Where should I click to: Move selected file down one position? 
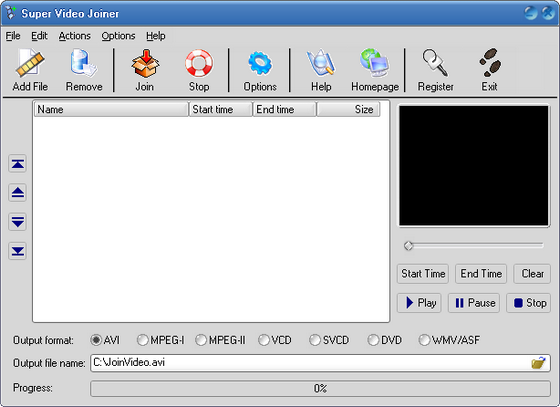pos(18,222)
